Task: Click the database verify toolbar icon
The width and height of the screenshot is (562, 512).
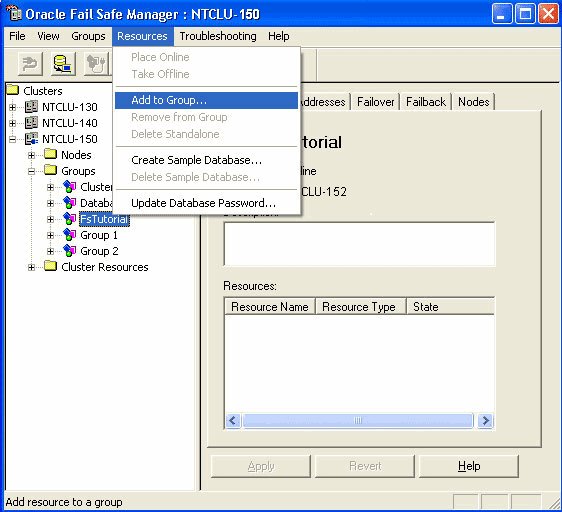Action: click(x=63, y=64)
